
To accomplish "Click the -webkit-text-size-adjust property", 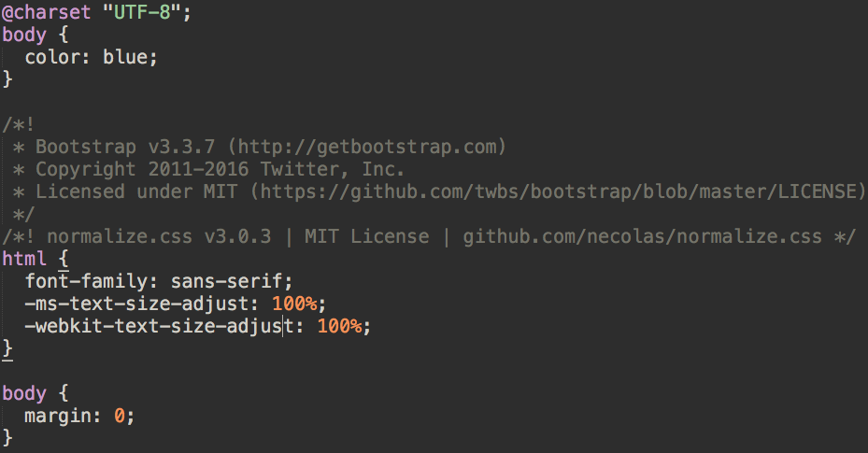I will coord(160,326).
